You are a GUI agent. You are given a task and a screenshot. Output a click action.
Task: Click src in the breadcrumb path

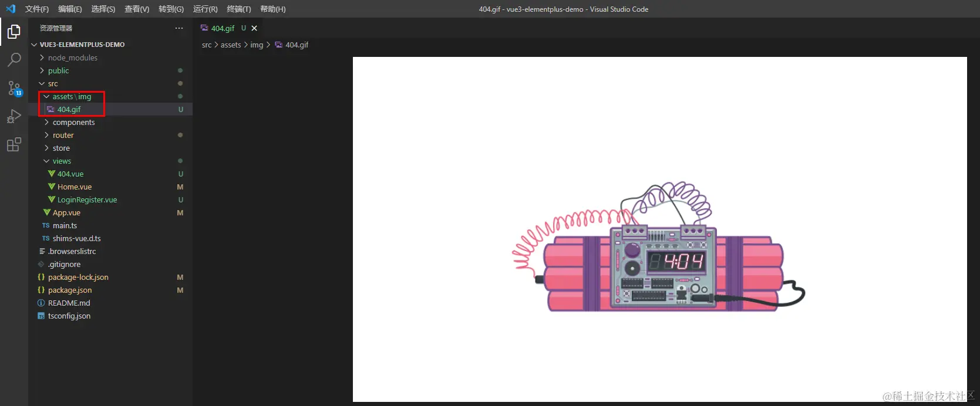[x=207, y=45]
